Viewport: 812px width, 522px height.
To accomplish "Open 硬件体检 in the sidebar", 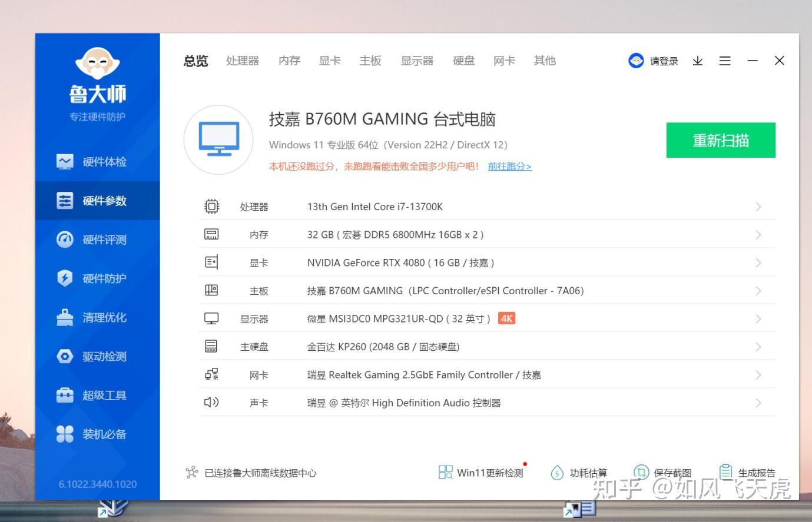I will [98, 161].
